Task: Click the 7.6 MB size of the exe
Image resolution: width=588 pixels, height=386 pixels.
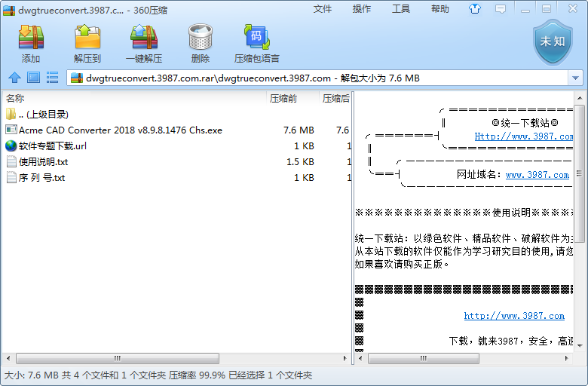Action: tap(299, 130)
